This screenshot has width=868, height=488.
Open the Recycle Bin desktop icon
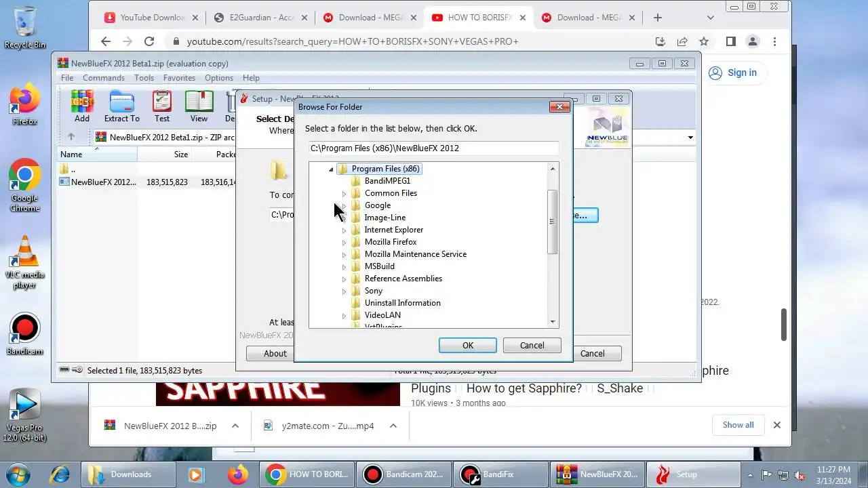click(25, 28)
